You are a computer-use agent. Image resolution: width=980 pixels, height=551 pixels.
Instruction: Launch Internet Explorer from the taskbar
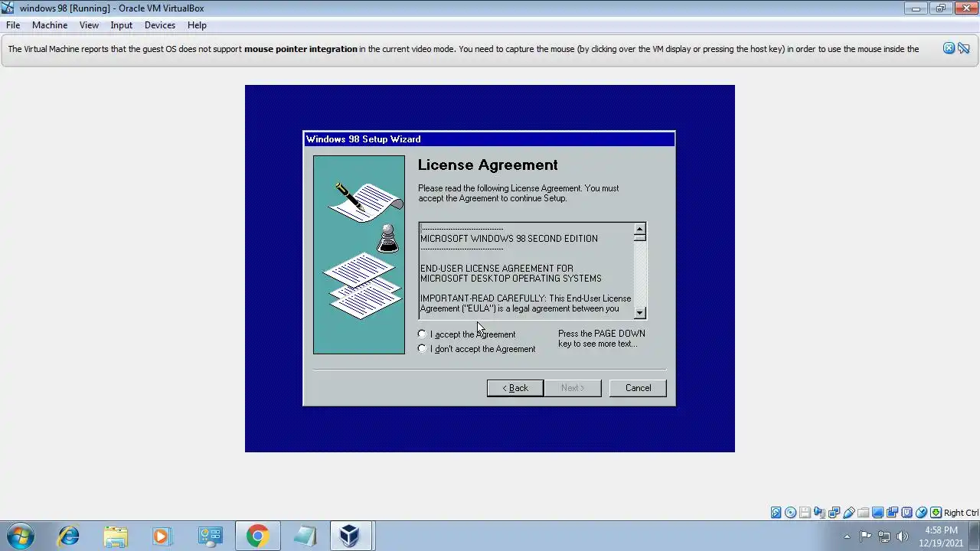pyautogui.click(x=69, y=536)
